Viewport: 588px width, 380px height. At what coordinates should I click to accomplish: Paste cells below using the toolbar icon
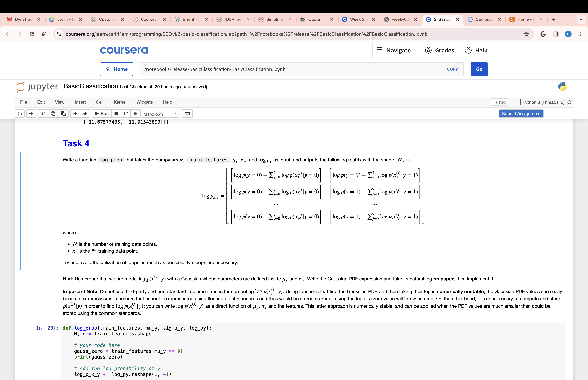[63, 113]
